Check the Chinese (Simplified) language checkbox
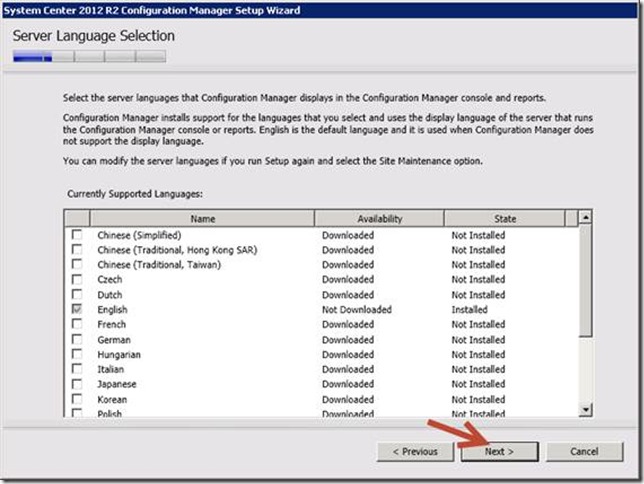 click(x=77, y=235)
